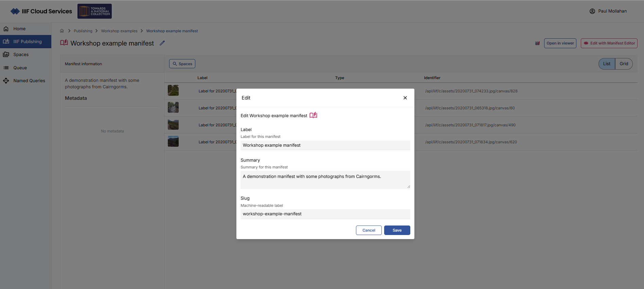This screenshot has width=644, height=289.
Task: Click the manifest book icon in dialog
Action: (x=313, y=115)
